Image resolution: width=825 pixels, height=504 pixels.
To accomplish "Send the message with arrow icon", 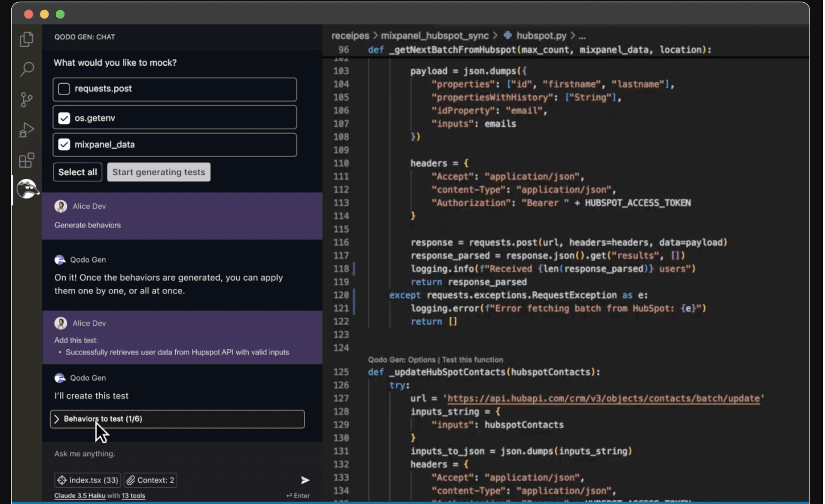I will click(305, 480).
